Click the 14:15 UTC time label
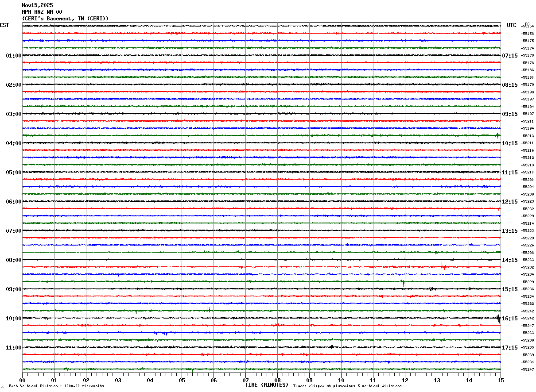 pyautogui.click(x=510, y=260)
